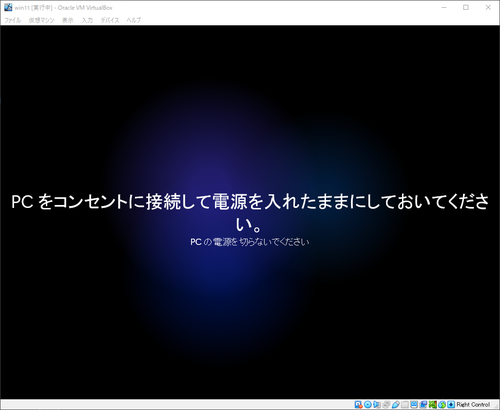
Task: Maximize the win11 VirtualBox window
Action: pos(466,7)
